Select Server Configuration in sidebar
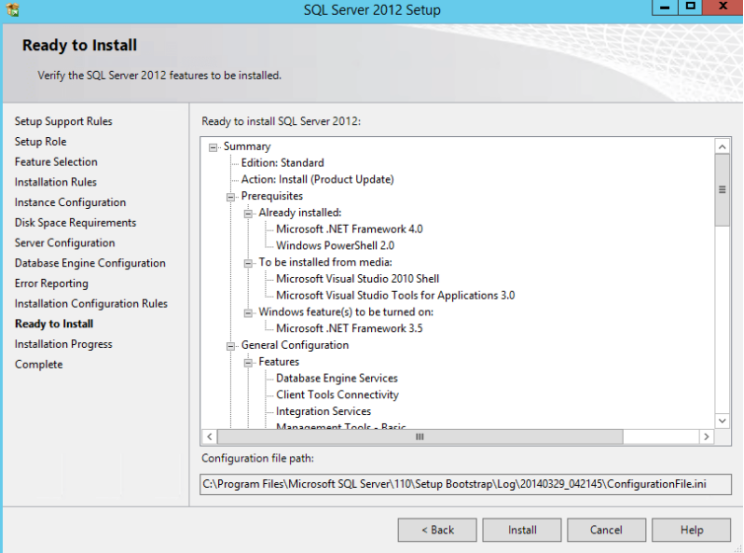Screen dimensions: 744x553 [65, 243]
